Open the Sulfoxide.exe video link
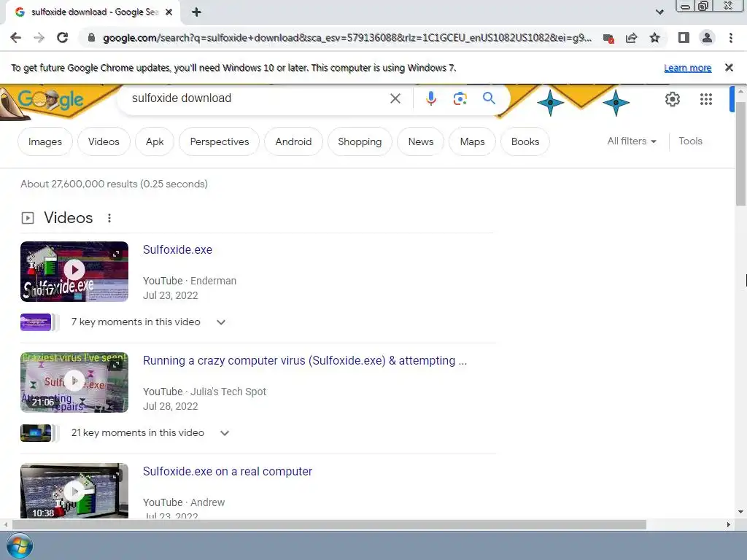Screen dimensions: 747x560 point(177,249)
